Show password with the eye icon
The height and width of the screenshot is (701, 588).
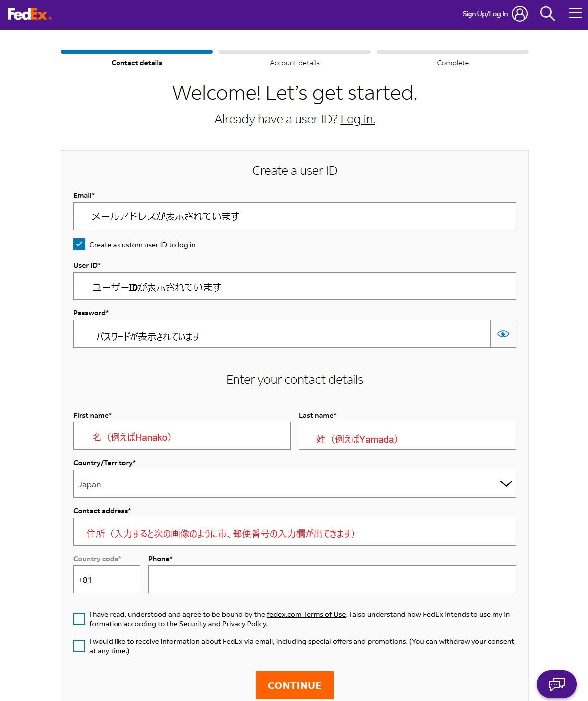click(503, 334)
